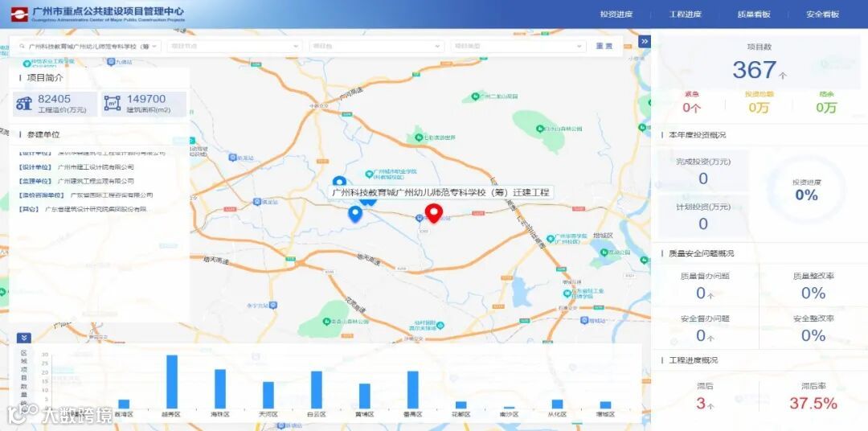Switch to the 投资进度 tab
The width and height of the screenshot is (868, 431).
tap(616, 14)
